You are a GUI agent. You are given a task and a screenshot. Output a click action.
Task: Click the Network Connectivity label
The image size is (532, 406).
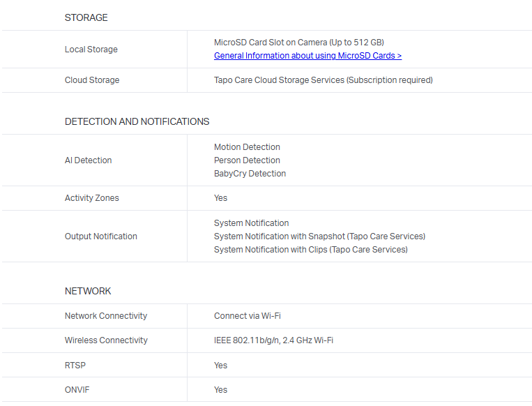(106, 316)
